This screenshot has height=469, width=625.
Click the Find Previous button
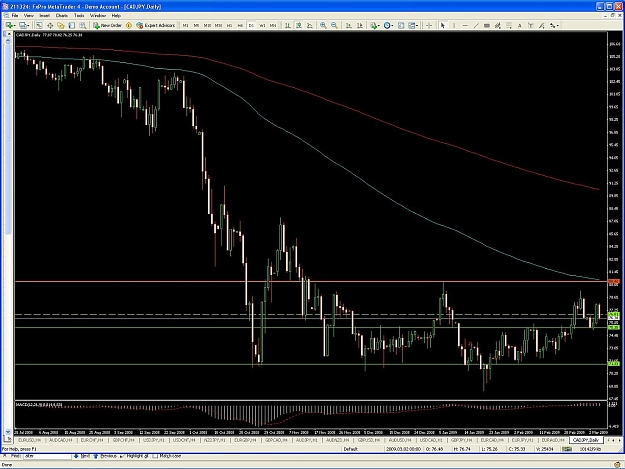tap(105, 456)
